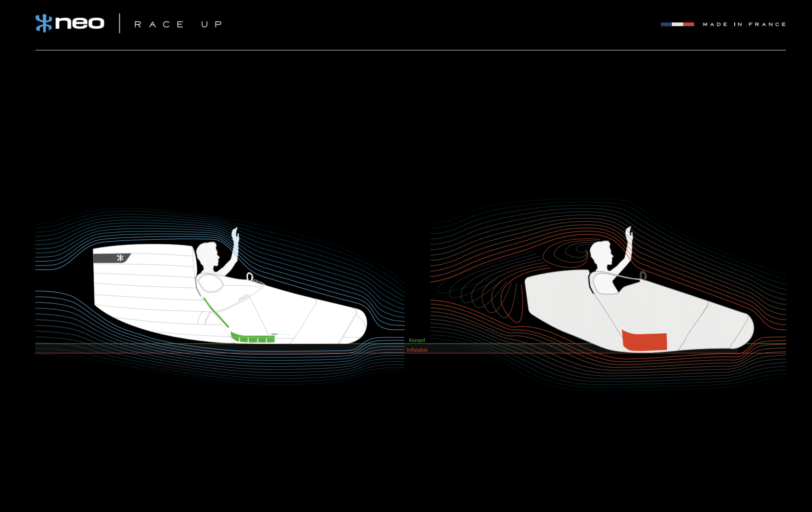The image size is (812, 512).
Task: Click the carabiner loop on right harness
Action: click(643, 276)
